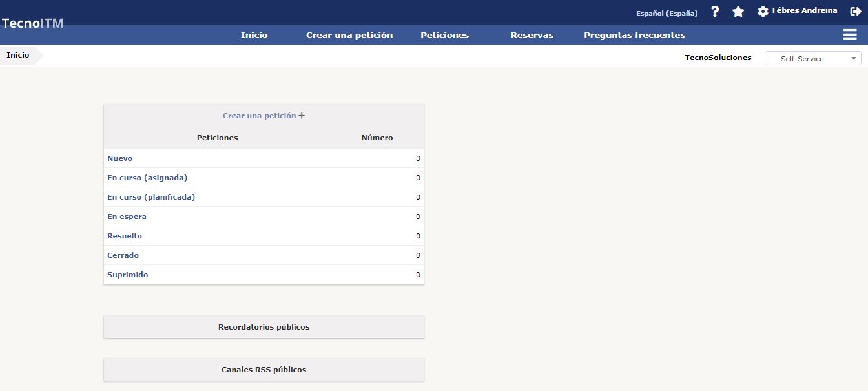The image size is (868, 391).
Task: Open the Self-Service profile dropdown
Action: click(812, 58)
